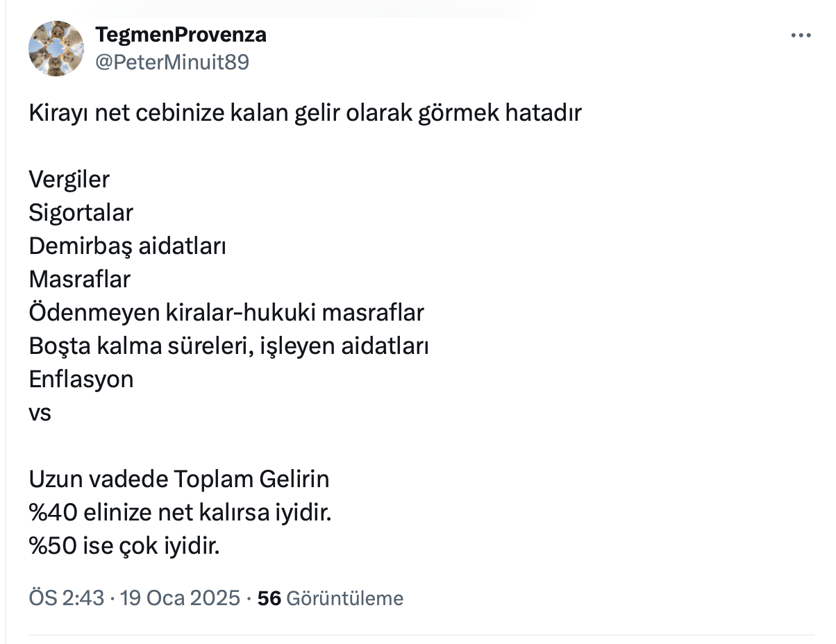The height and width of the screenshot is (644, 836).
Task: Click the word Enflasyon
Action: pos(81,379)
